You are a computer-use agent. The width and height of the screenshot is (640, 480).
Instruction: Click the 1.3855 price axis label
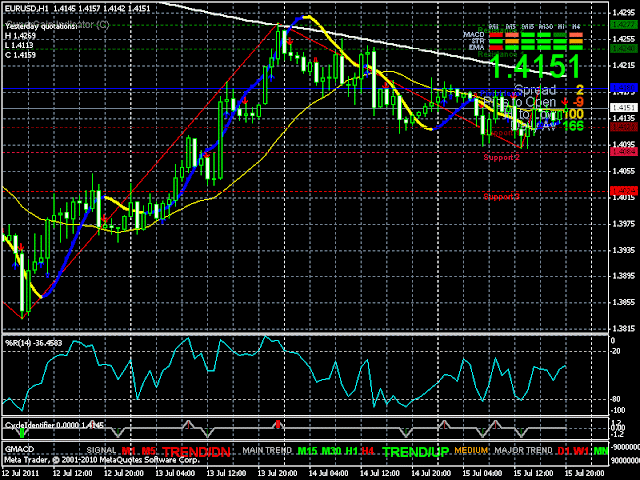tap(624, 302)
